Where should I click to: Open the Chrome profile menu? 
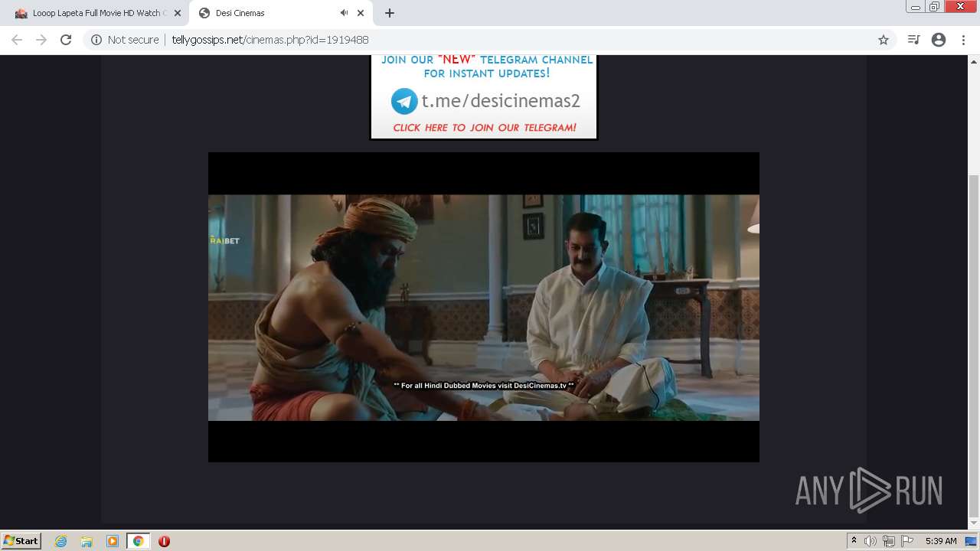pyautogui.click(x=939, y=40)
